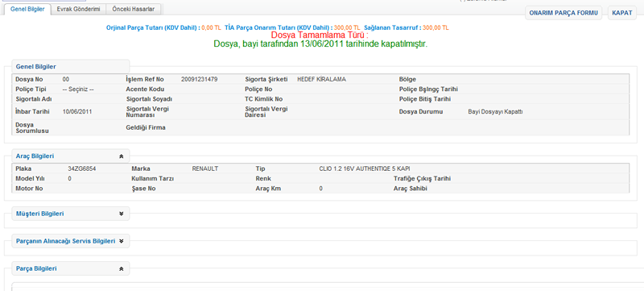
Task: Click the İhbar Tarihi value 10/06/2011
Action: point(77,111)
